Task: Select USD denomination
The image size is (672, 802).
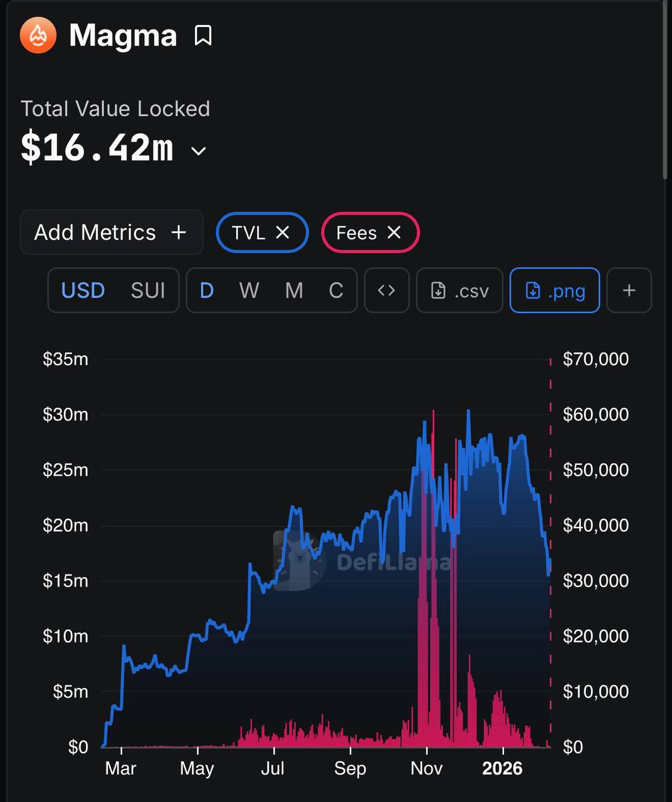Action: tap(83, 290)
